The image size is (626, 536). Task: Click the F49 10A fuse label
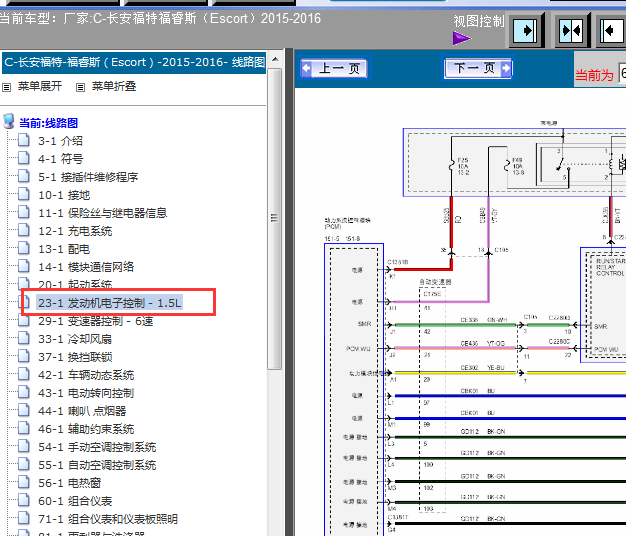(518, 166)
